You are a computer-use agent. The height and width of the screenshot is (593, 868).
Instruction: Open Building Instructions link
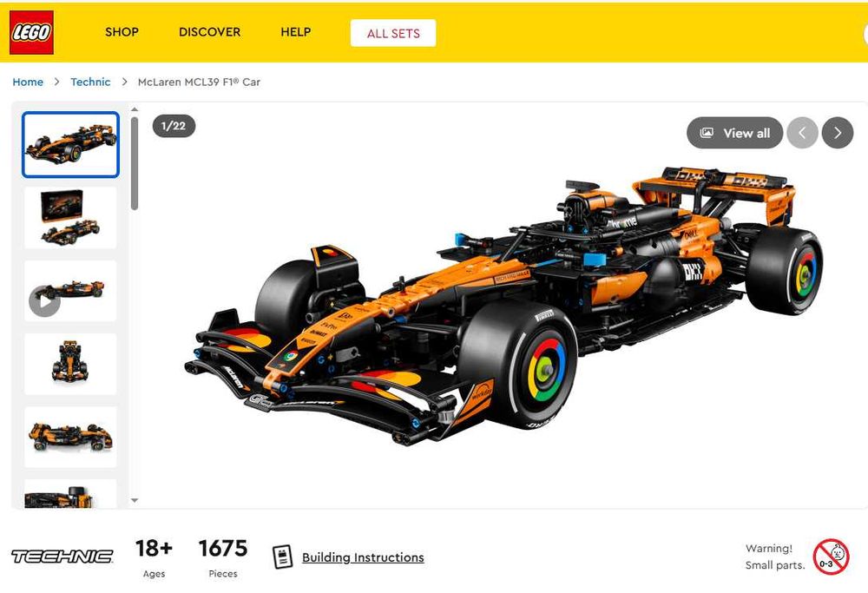363,557
